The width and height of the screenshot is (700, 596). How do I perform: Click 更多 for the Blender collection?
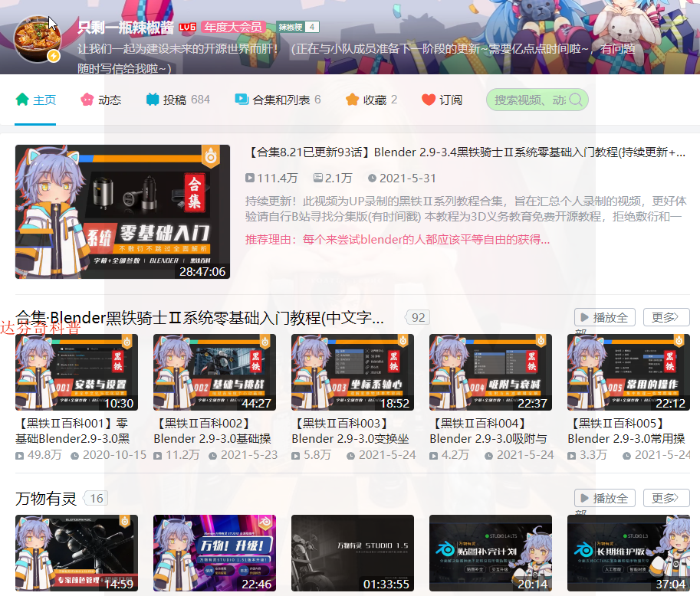pos(666,318)
